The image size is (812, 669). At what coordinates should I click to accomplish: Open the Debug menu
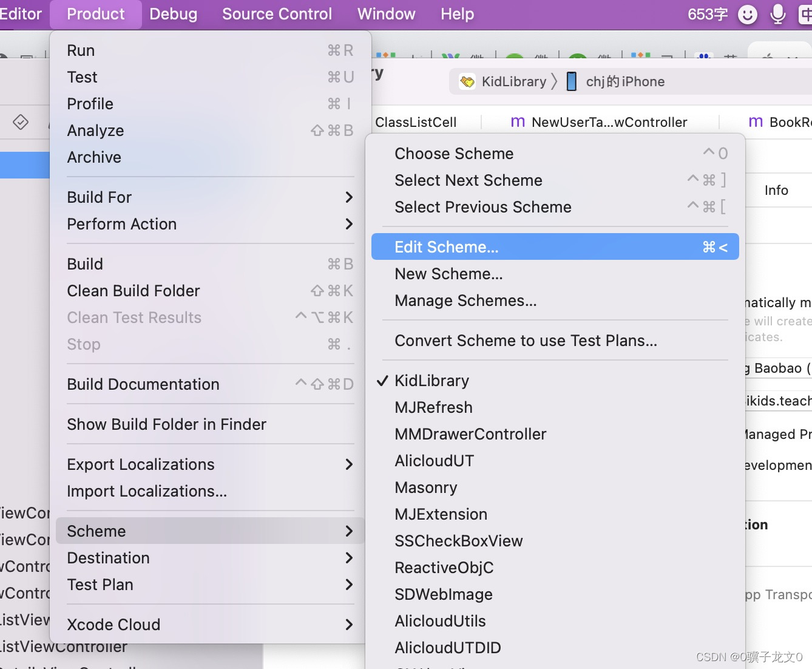point(173,14)
